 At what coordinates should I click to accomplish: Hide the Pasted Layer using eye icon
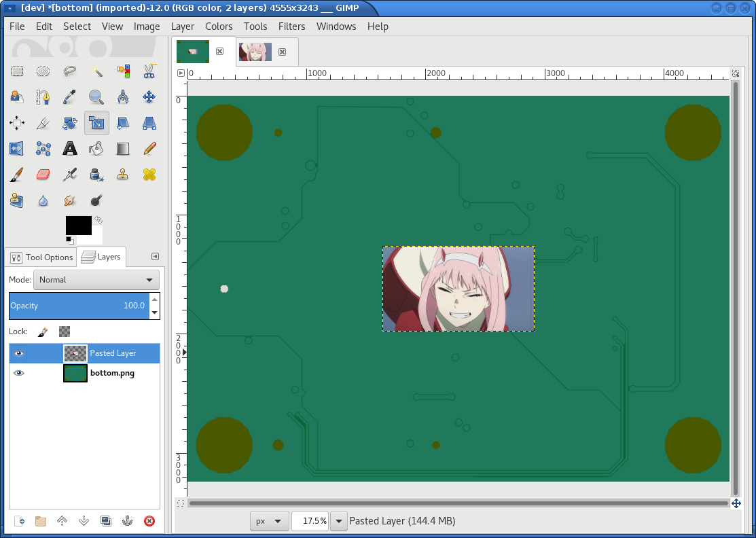click(x=19, y=353)
